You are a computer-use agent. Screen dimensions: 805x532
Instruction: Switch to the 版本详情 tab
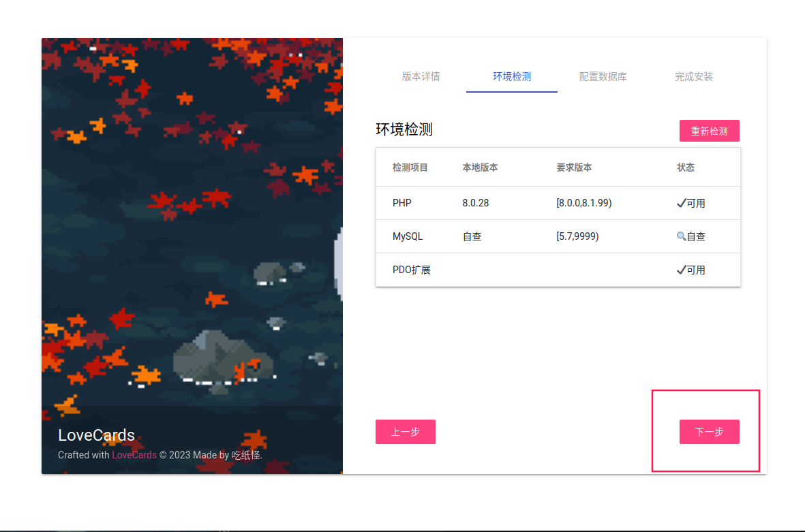[x=421, y=76]
